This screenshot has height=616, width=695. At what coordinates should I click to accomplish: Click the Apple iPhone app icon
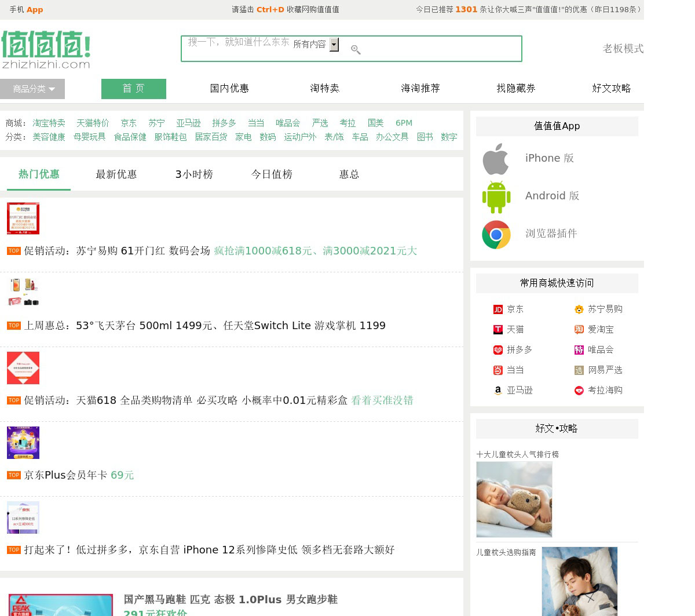(496, 159)
